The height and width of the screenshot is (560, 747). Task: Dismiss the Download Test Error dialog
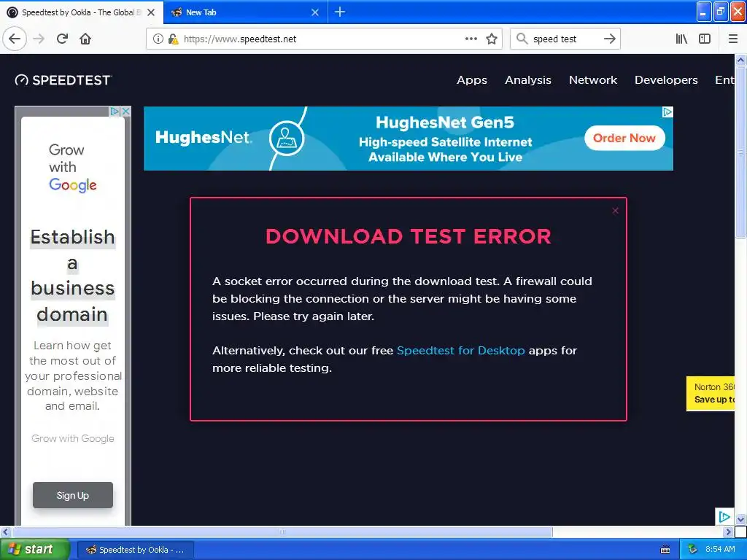pos(615,211)
